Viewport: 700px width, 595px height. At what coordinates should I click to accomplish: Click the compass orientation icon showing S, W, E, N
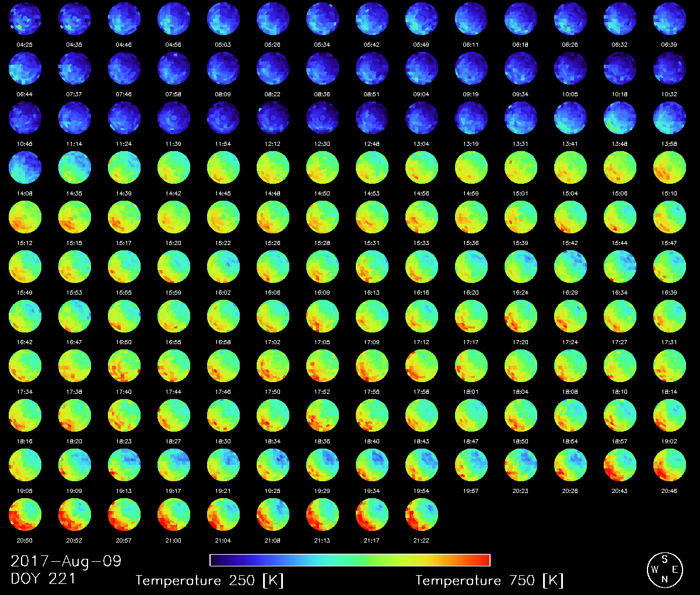[664, 570]
